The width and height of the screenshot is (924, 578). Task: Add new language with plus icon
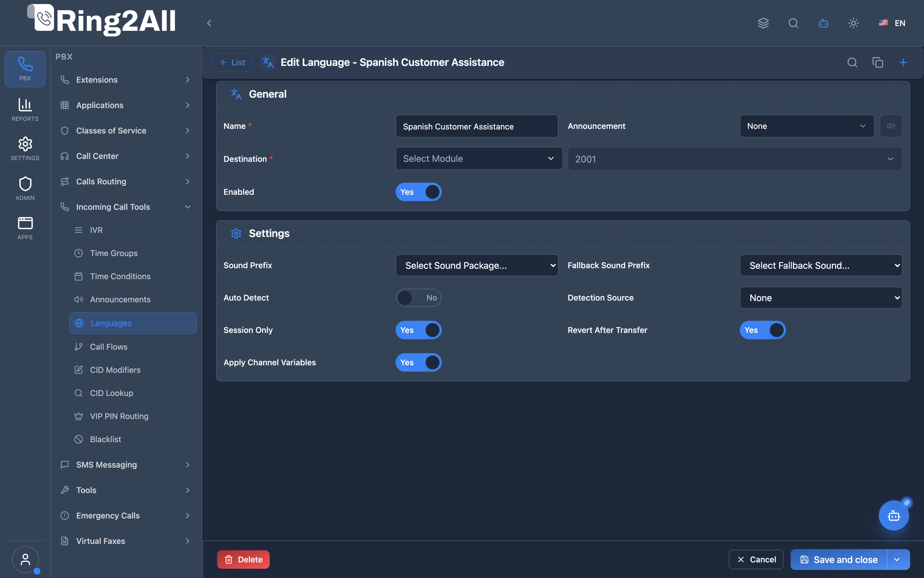click(903, 62)
